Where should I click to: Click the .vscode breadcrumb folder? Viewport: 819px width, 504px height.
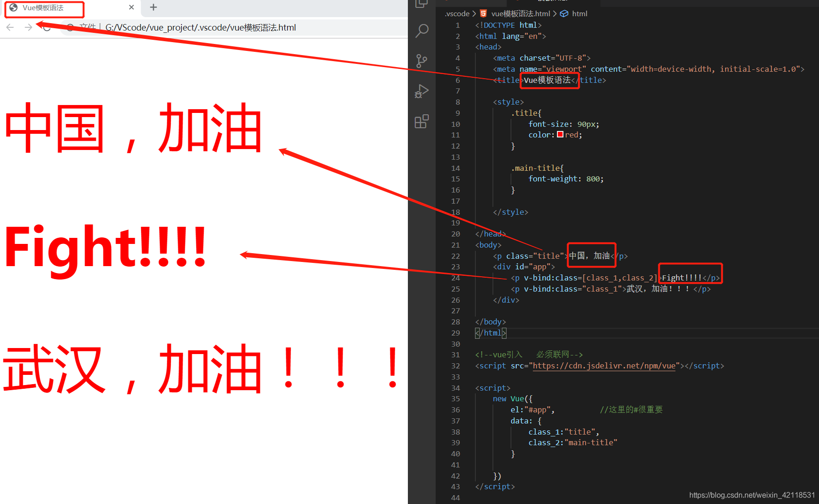point(457,14)
